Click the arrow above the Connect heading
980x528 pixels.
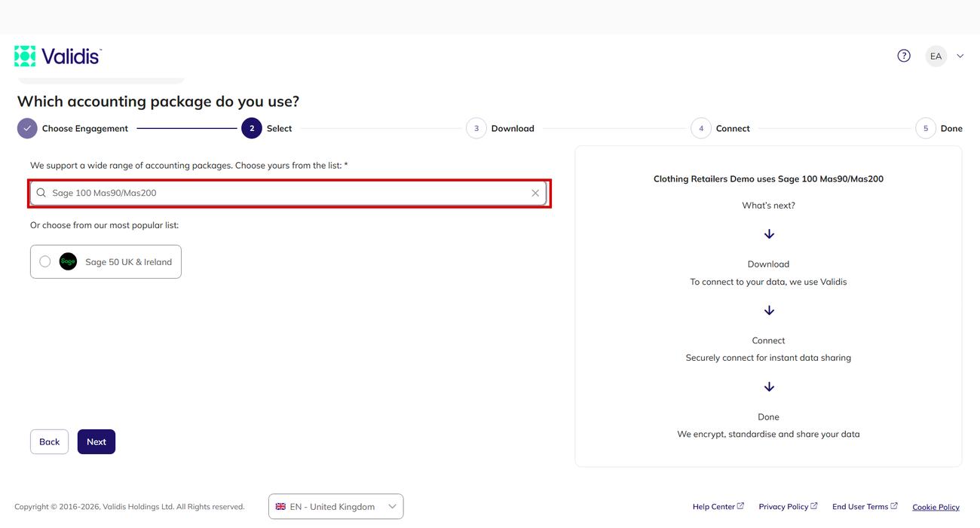click(769, 310)
